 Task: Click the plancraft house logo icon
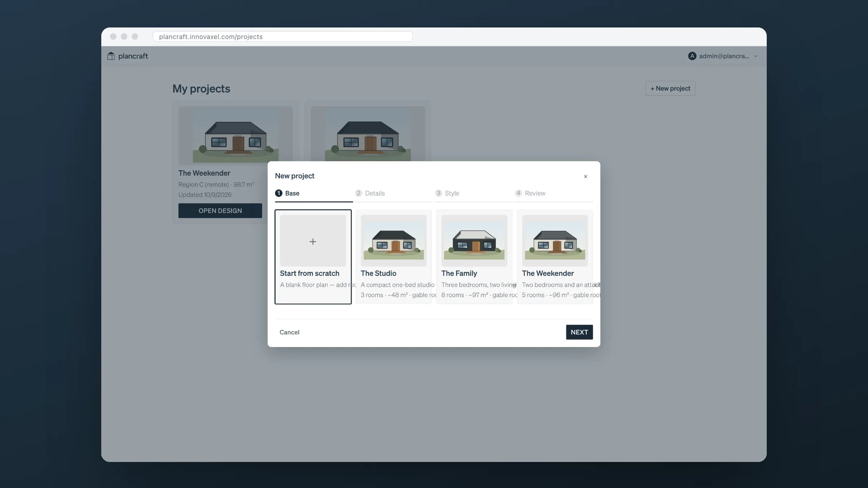pyautogui.click(x=111, y=56)
